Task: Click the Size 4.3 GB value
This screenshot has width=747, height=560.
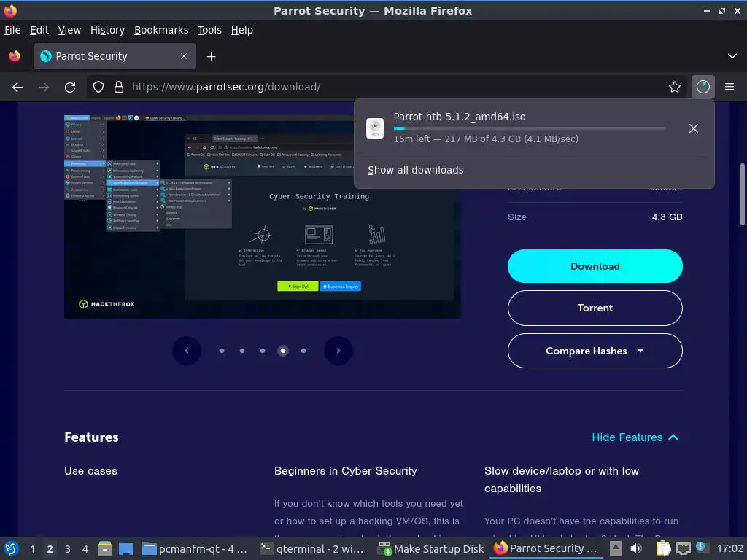Action: [x=667, y=217]
